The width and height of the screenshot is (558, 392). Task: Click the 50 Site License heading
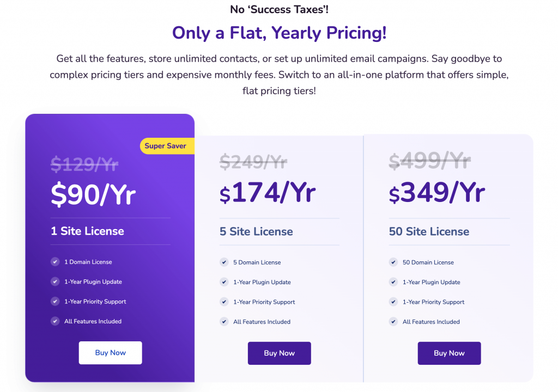[x=429, y=231]
